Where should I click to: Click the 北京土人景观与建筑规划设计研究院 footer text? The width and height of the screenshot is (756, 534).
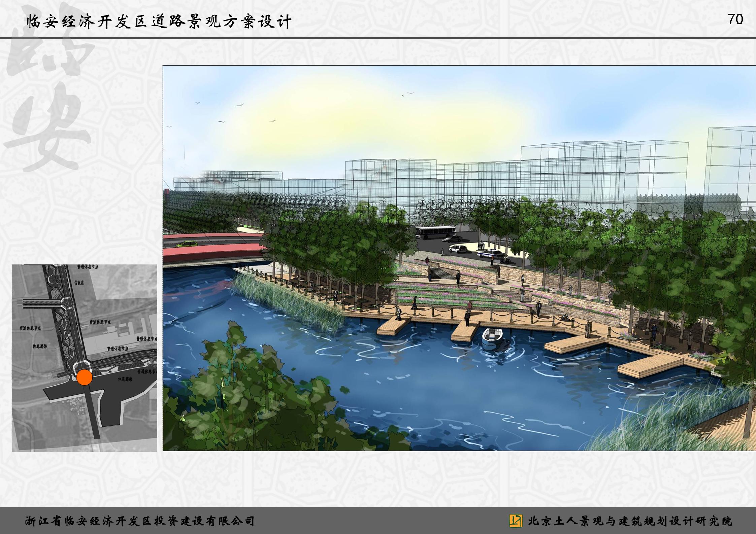pyautogui.click(x=630, y=521)
